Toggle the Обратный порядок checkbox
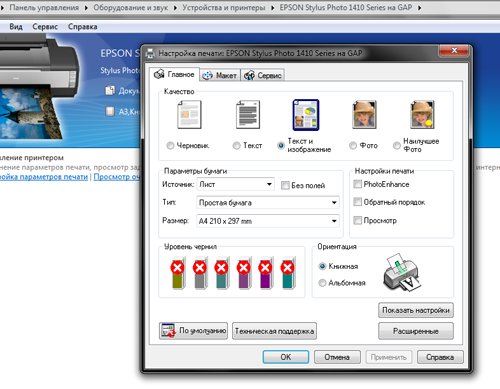 (x=357, y=202)
